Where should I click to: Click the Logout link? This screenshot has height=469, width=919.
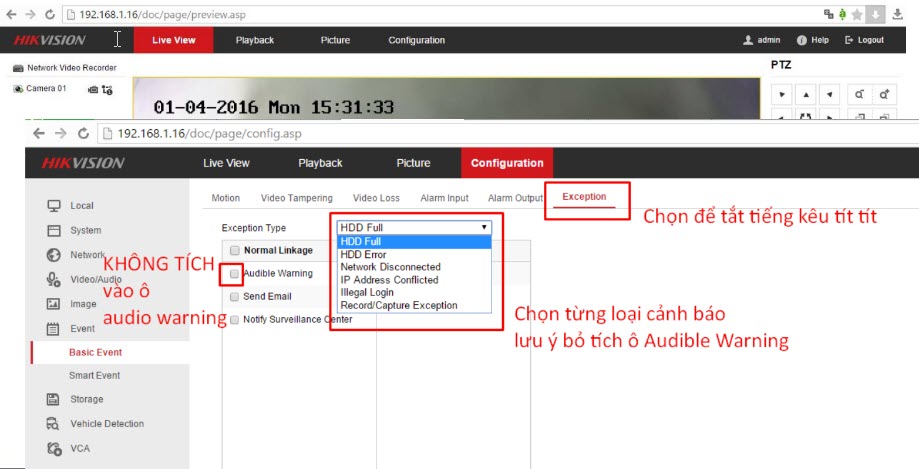coord(864,40)
